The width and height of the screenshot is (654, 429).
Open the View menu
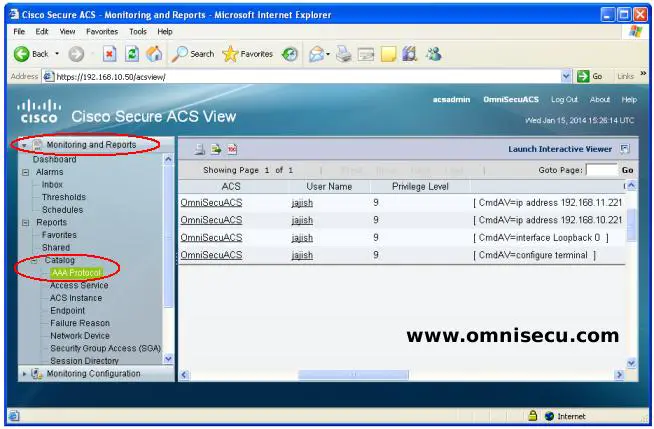point(67,32)
